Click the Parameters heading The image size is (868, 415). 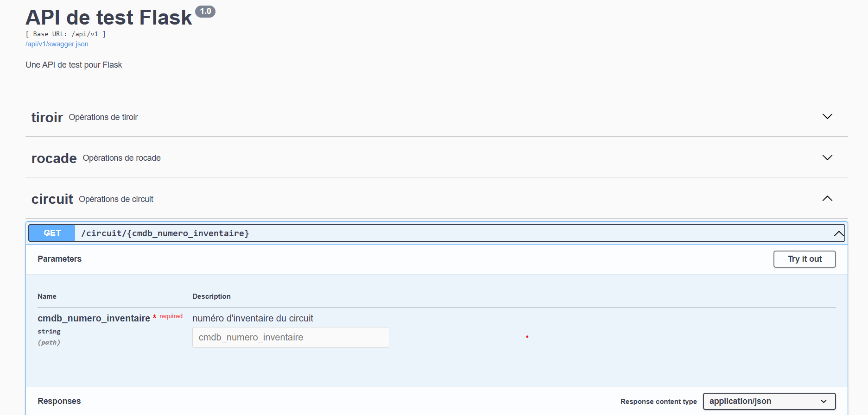click(59, 259)
